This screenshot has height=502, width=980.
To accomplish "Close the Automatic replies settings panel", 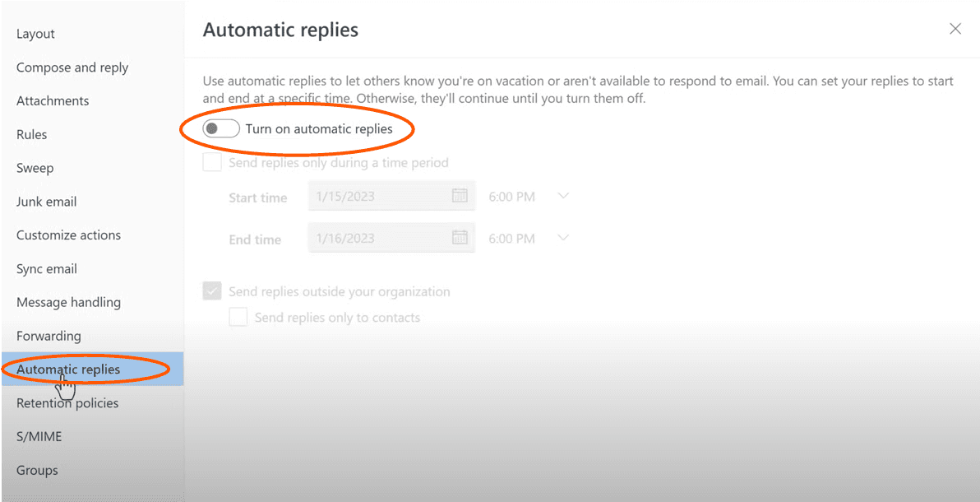I will click(x=955, y=28).
